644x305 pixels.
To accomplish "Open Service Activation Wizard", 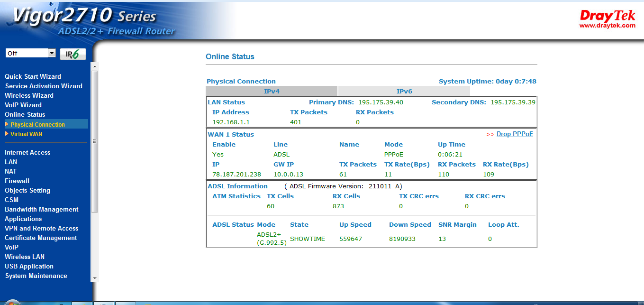I will (x=44, y=86).
